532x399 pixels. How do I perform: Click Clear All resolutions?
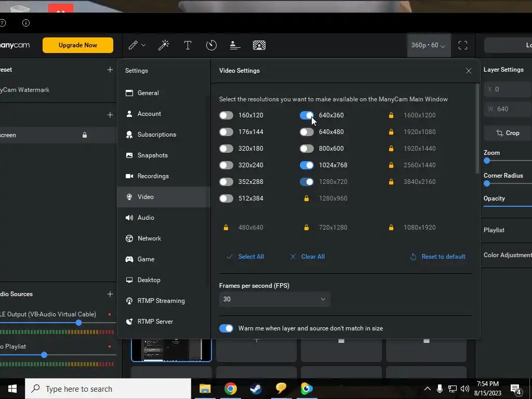pos(308,257)
